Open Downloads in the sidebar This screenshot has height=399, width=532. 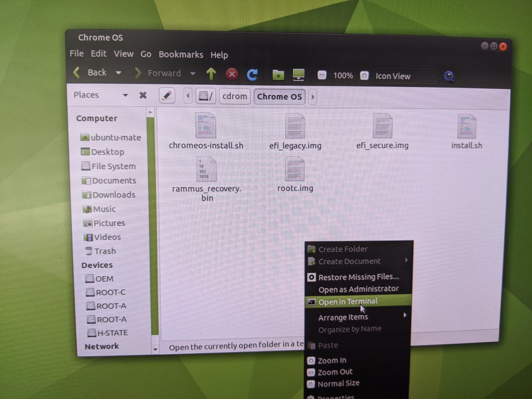(x=114, y=195)
